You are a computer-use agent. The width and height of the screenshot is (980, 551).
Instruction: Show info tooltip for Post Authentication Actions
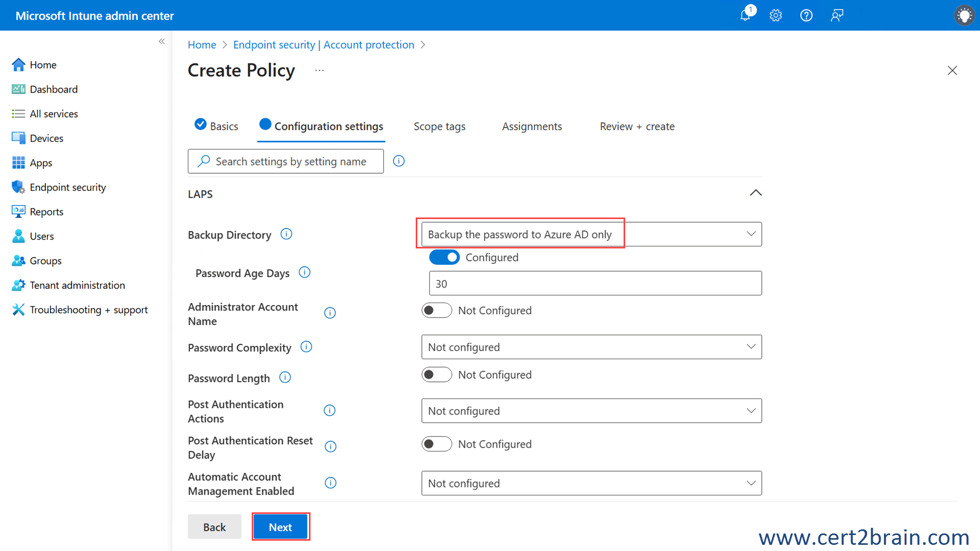tap(330, 410)
